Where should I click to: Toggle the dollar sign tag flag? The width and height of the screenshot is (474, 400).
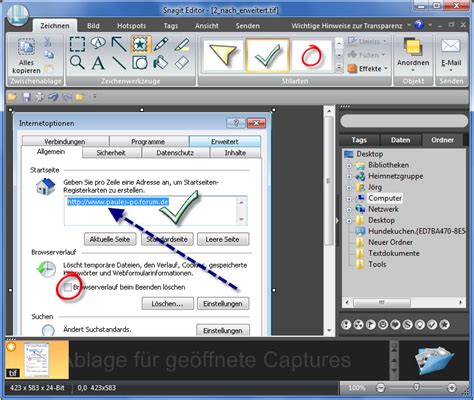407,324
